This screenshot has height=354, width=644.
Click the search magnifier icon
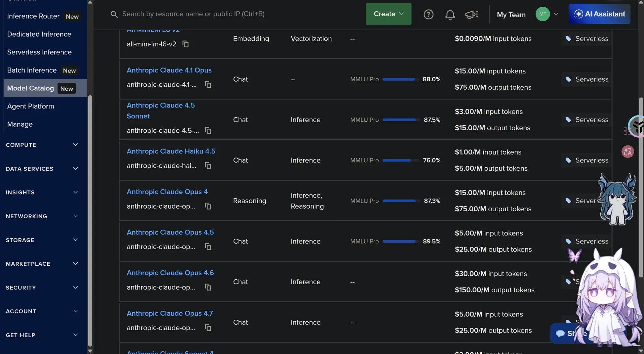(x=114, y=14)
